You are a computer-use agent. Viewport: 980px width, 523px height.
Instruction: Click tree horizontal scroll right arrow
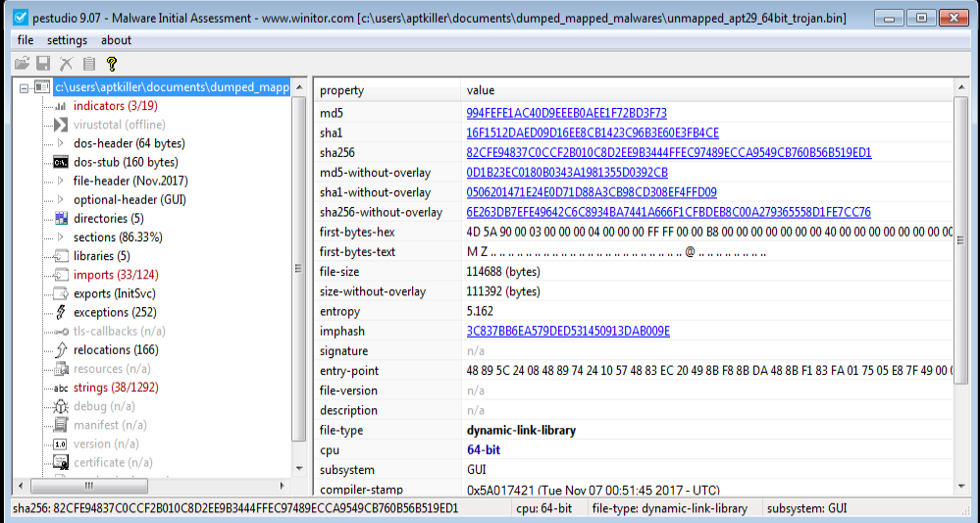pyautogui.click(x=282, y=486)
